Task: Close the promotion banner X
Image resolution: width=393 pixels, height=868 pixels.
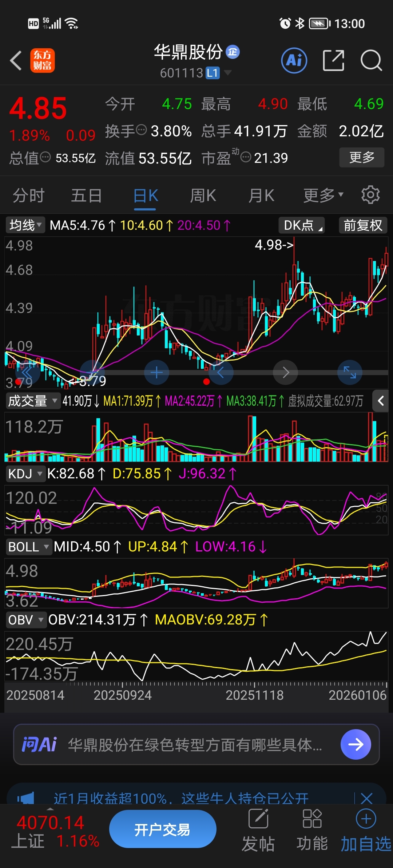Action: (366, 799)
